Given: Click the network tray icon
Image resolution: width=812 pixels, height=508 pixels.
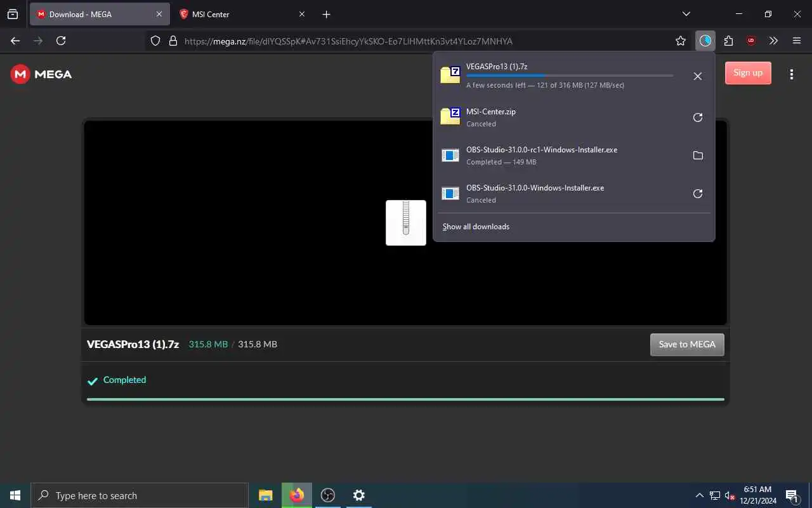Looking at the screenshot, I should (715, 495).
